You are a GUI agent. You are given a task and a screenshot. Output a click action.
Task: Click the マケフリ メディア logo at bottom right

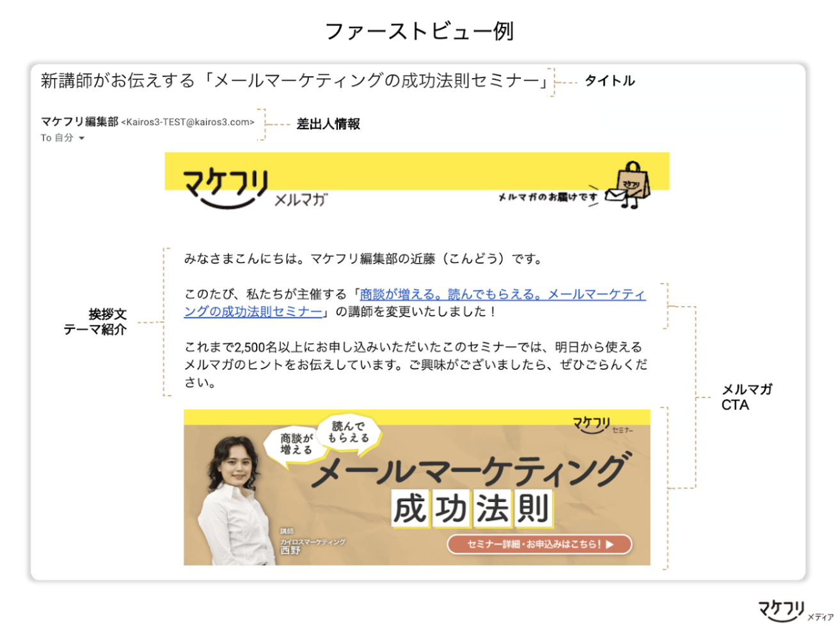(796, 611)
